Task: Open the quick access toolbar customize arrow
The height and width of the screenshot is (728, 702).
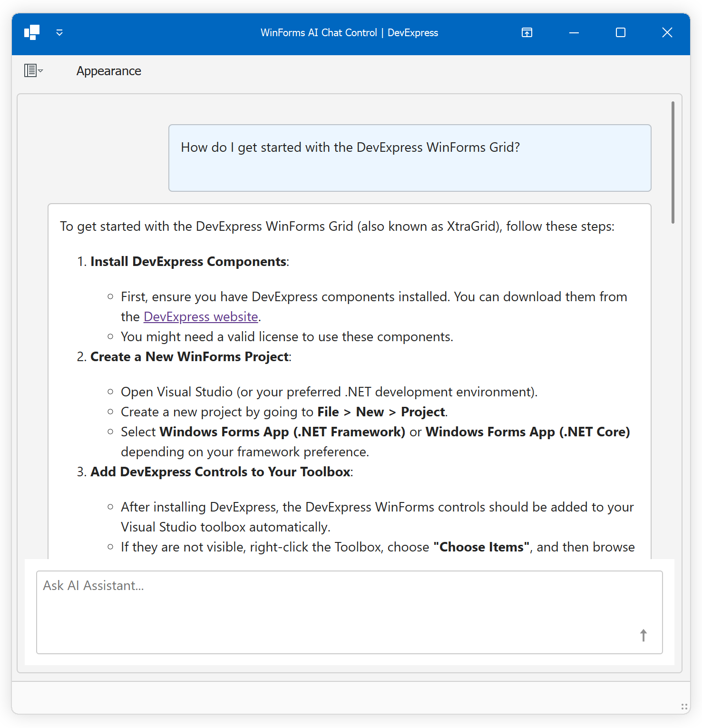Action: click(x=59, y=32)
